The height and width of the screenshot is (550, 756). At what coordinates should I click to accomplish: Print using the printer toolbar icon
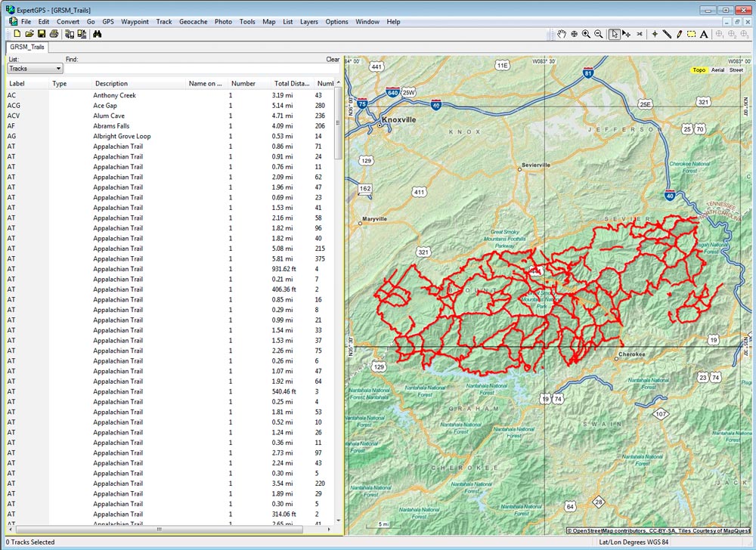point(54,34)
